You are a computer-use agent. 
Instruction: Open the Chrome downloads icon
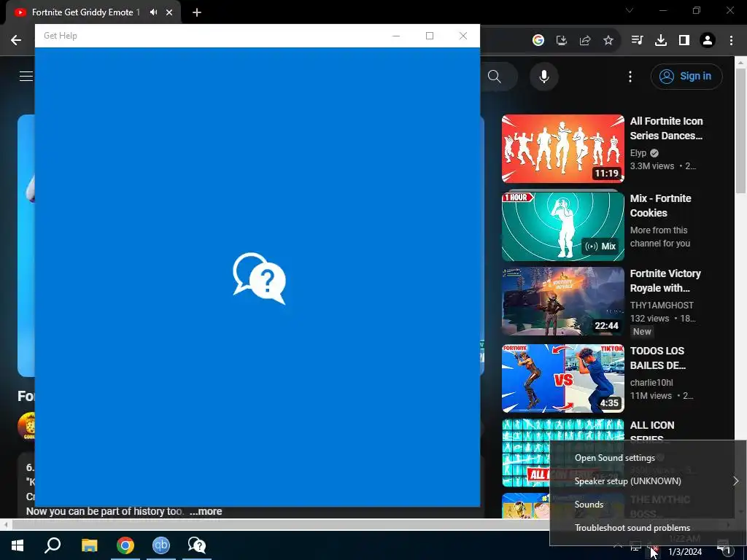[660, 41]
